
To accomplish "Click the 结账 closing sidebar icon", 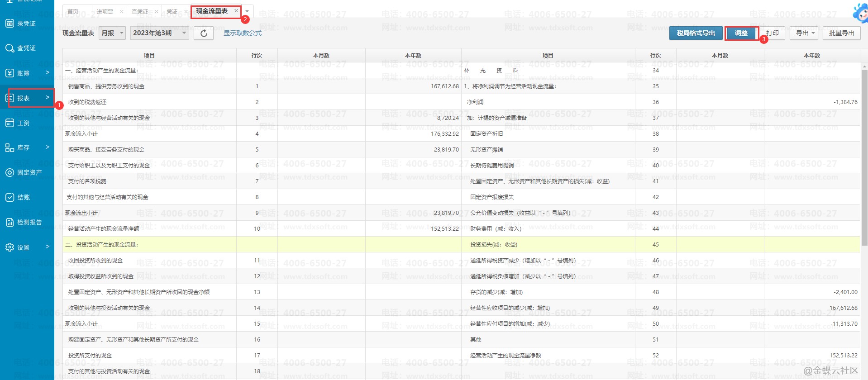I will (x=10, y=197).
